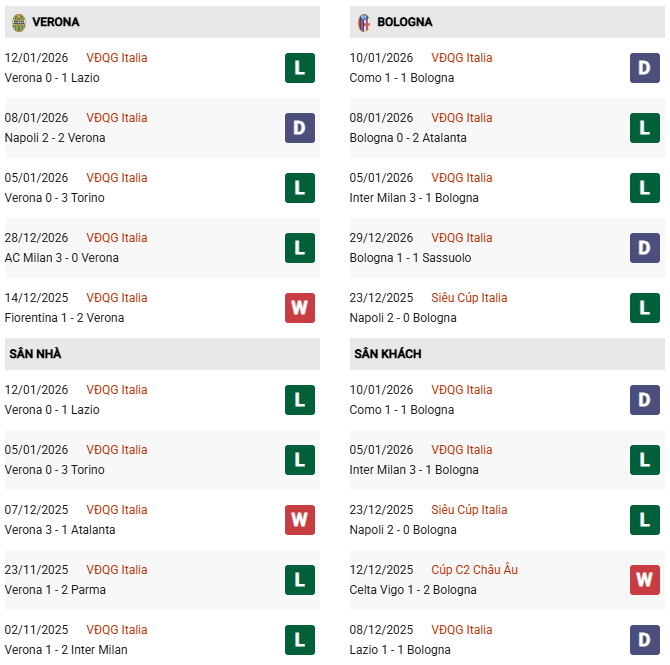Screen dimensions: 670x665
Task: Click the D badge for Lazio 1 - 1 Bologna
Action: [x=645, y=640]
